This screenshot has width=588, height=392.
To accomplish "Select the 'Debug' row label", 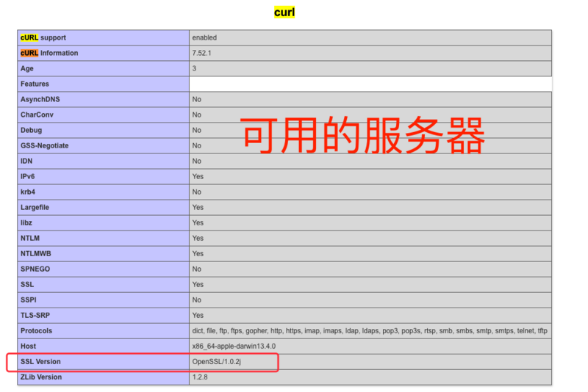I will point(31,130).
